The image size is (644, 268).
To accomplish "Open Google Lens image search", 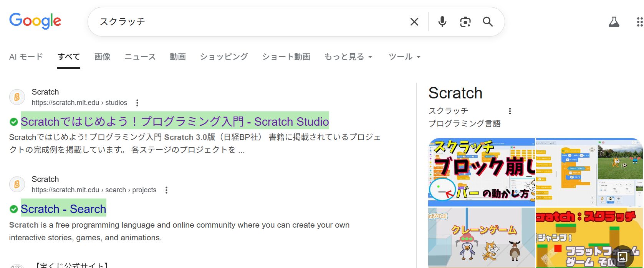I will [x=465, y=22].
